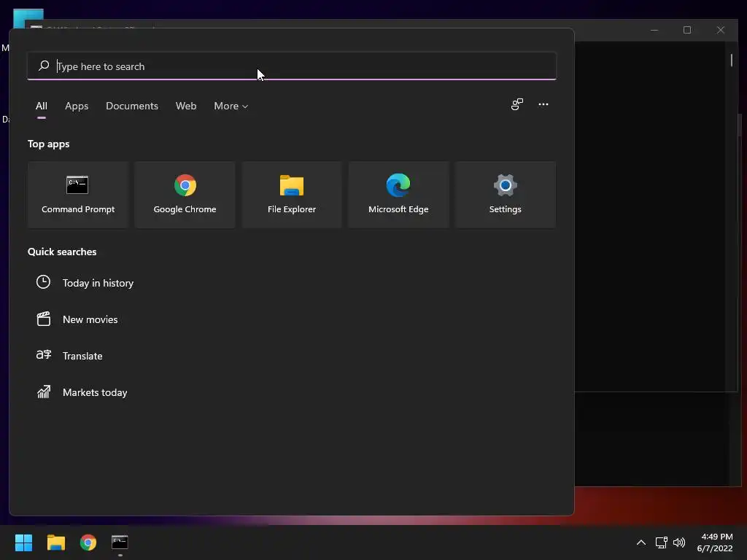Click the Today in history quick search
The height and width of the screenshot is (560, 747).
point(98,283)
